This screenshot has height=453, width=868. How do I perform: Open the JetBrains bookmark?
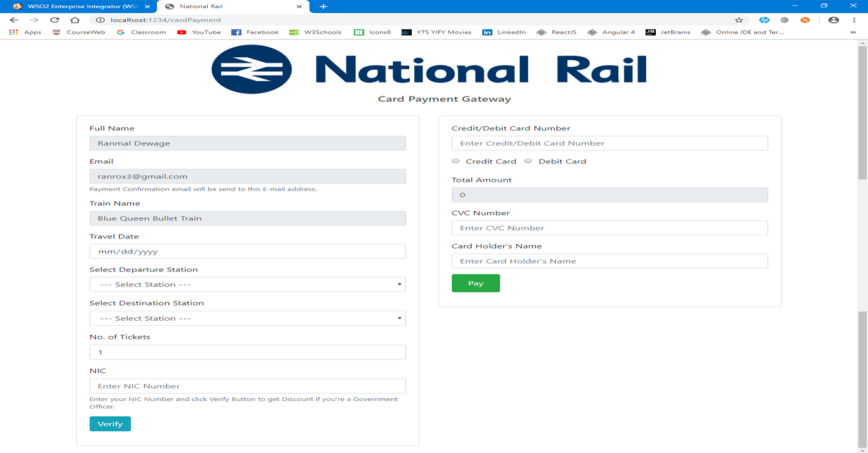pos(668,32)
